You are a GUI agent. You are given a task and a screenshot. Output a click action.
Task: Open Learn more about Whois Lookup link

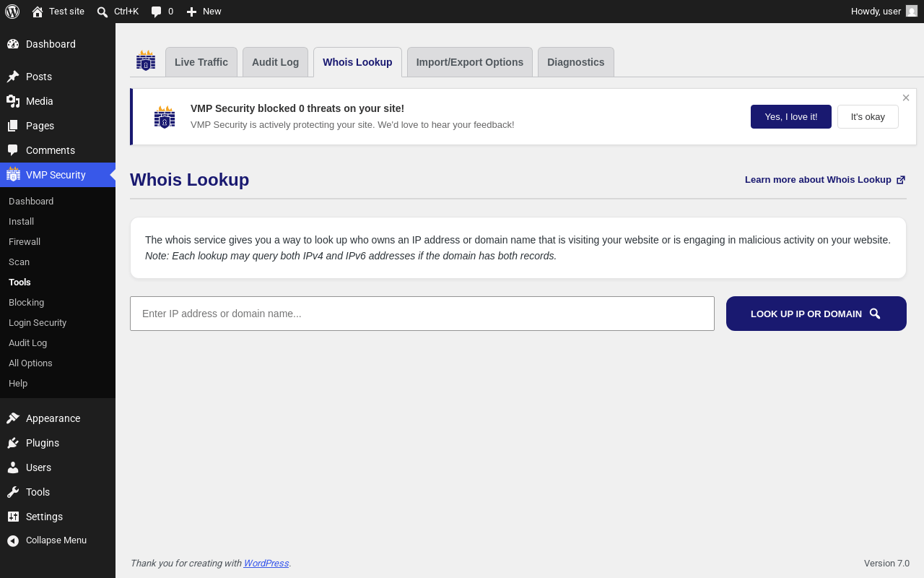(825, 180)
